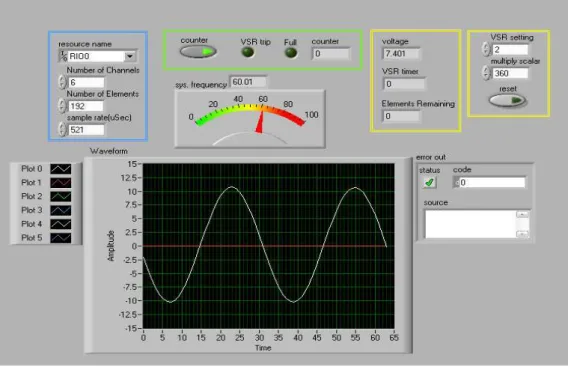Click the y-axis value 15 on Waveform

click(x=132, y=164)
